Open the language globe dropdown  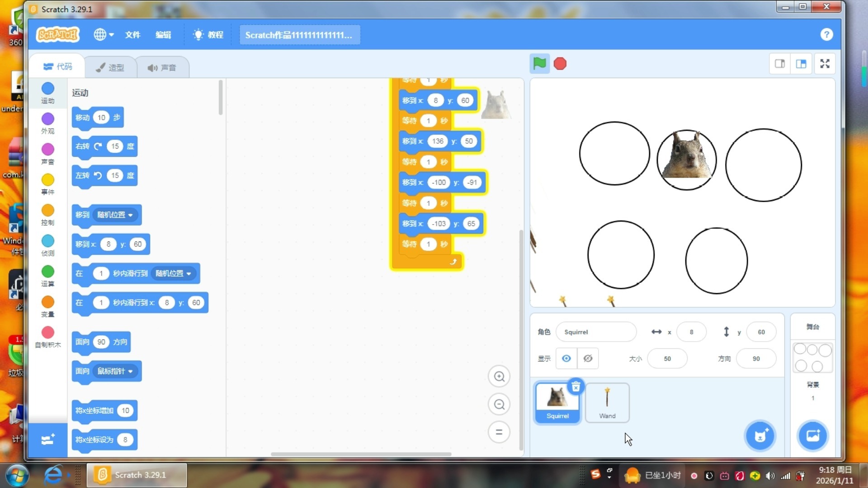tap(104, 35)
